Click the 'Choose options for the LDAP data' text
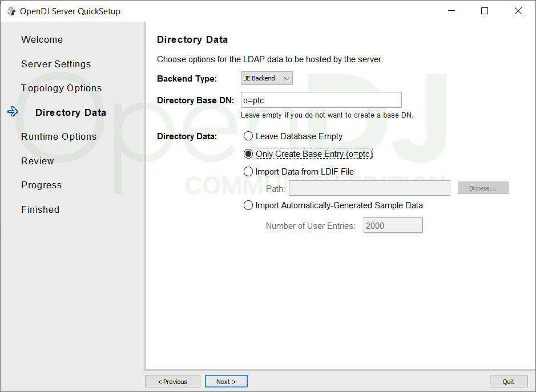The width and height of the screenshot is (536, 392). point(270,59)
